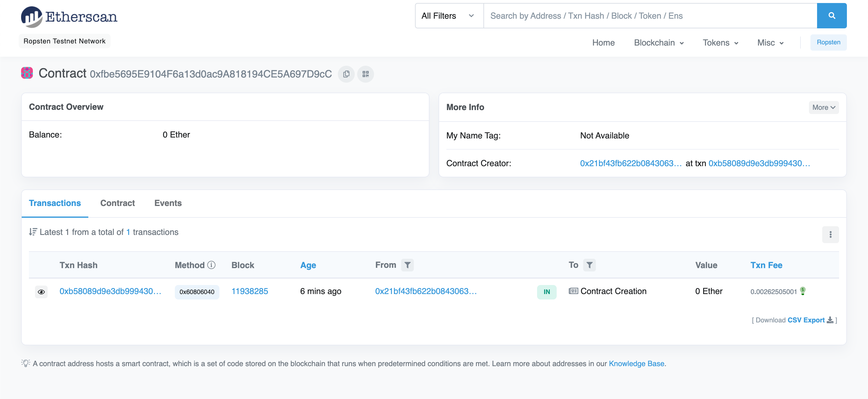Switch to the Contract tab
Screen dimensions: 868x399
117,203
